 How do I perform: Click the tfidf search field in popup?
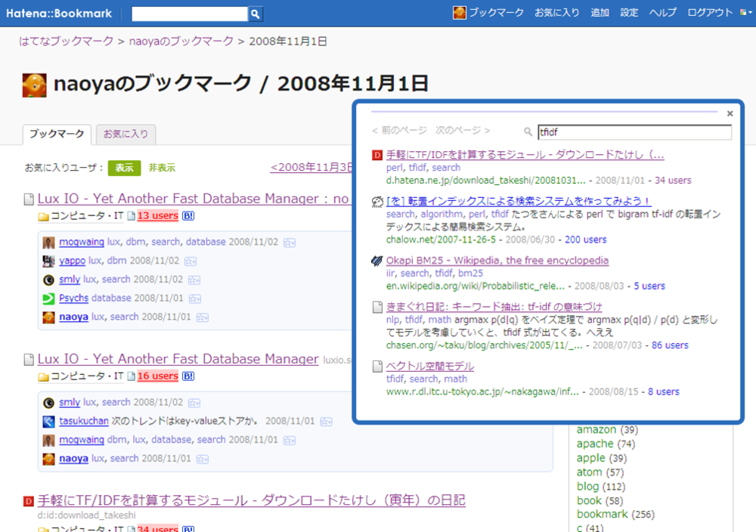coord(634,132)
